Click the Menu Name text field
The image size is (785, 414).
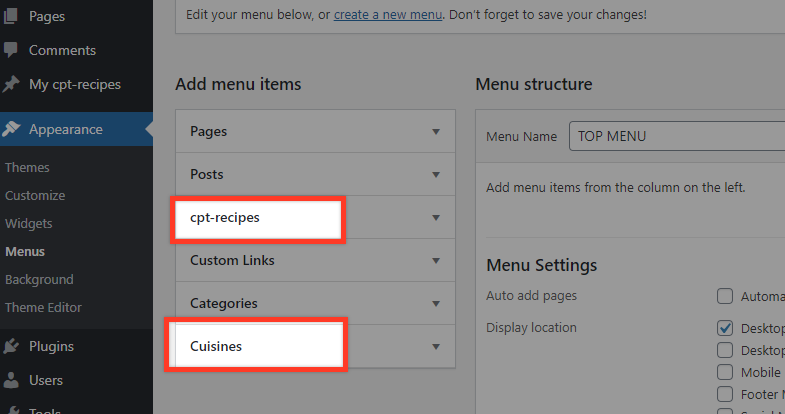click(x=677, y=136)
